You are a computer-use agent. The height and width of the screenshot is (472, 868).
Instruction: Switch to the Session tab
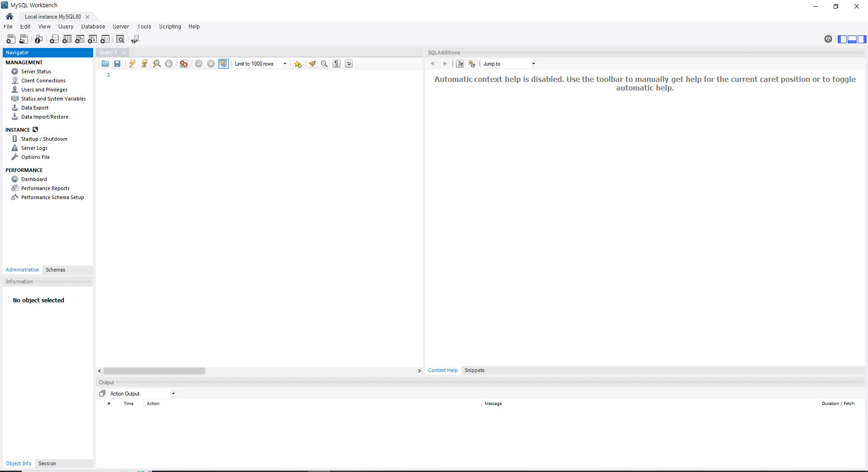(x=47, y=463)
